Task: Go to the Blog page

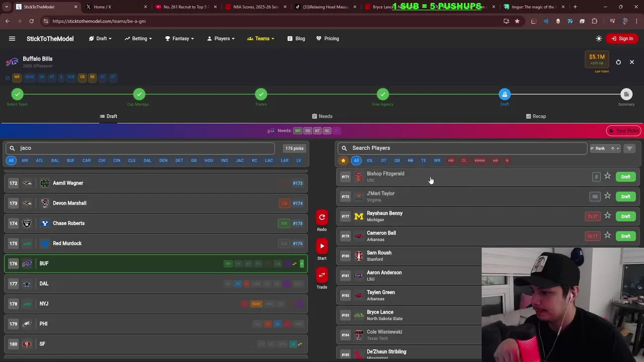Action: click(296, 39)
